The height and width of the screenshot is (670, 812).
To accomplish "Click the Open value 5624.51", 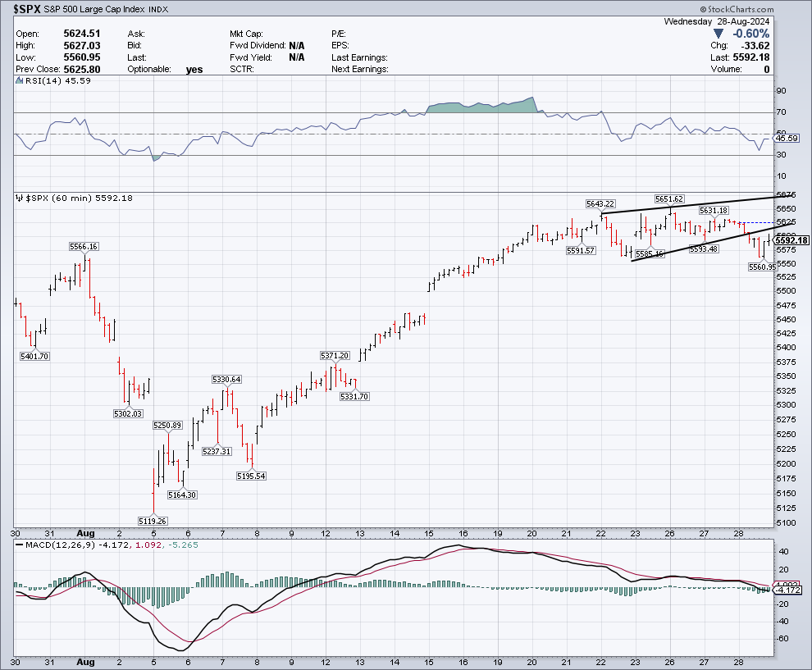I will coord(82,34).
